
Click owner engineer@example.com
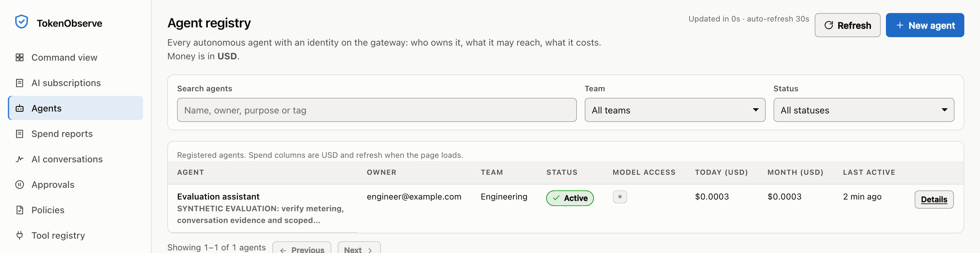tap(414, 196)
